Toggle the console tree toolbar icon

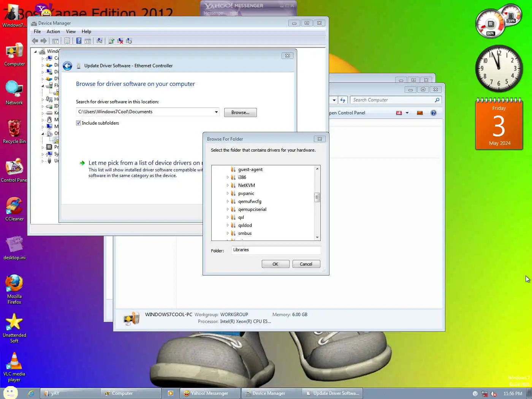click(55, 41)
